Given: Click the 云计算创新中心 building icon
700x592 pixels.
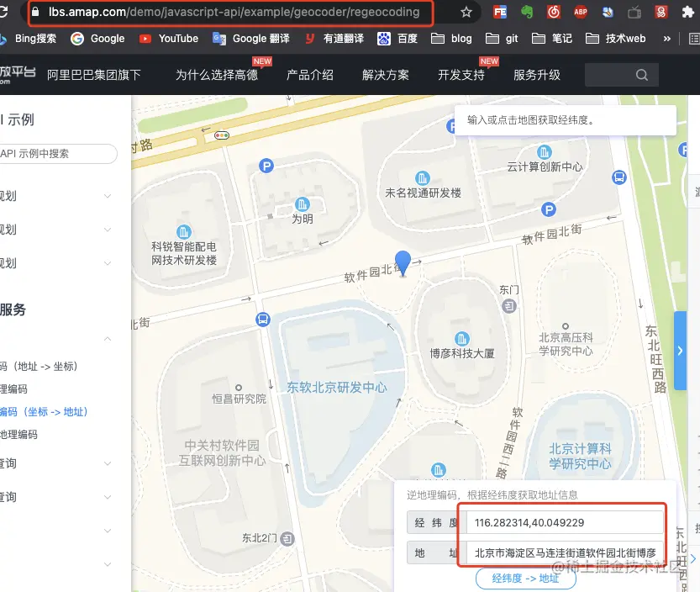Looking at the screenshot, I should [x=545, y=152].
